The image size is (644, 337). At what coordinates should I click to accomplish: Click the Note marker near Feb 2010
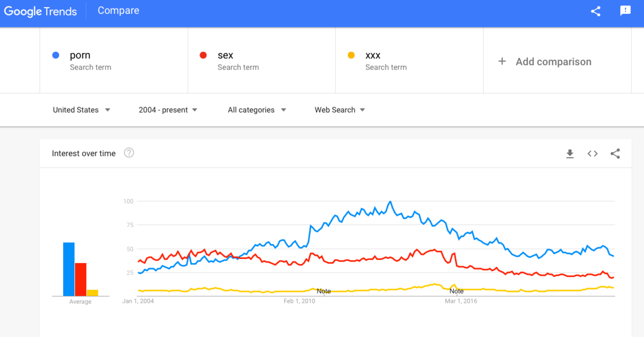[324, 291]
